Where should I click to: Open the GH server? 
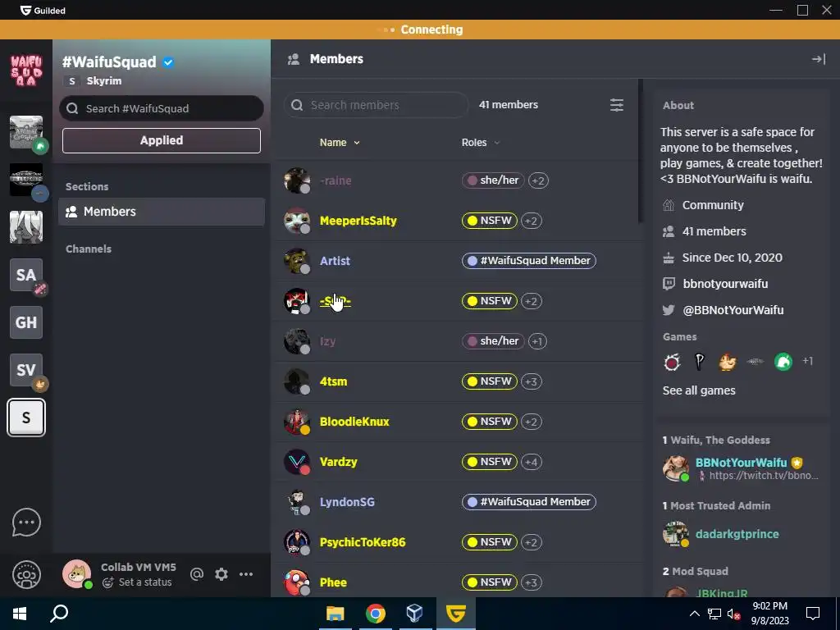point(25,322)
